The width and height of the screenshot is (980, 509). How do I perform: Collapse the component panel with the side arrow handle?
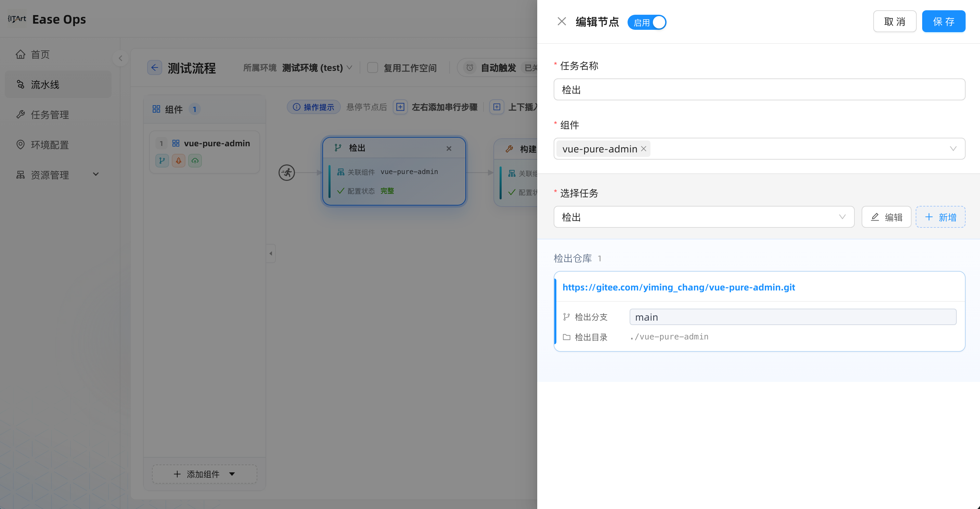click(x=271, y=253)
